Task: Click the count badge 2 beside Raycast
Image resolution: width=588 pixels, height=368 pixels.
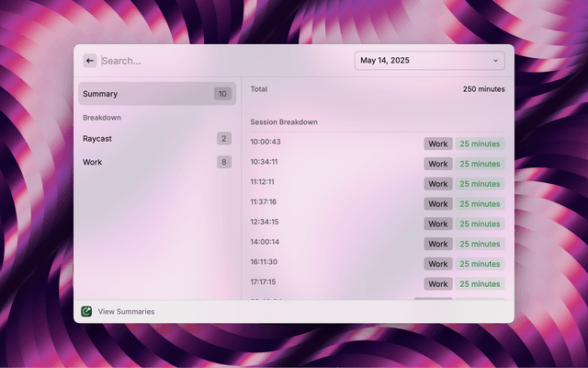Action: click(x=223, y=139)
